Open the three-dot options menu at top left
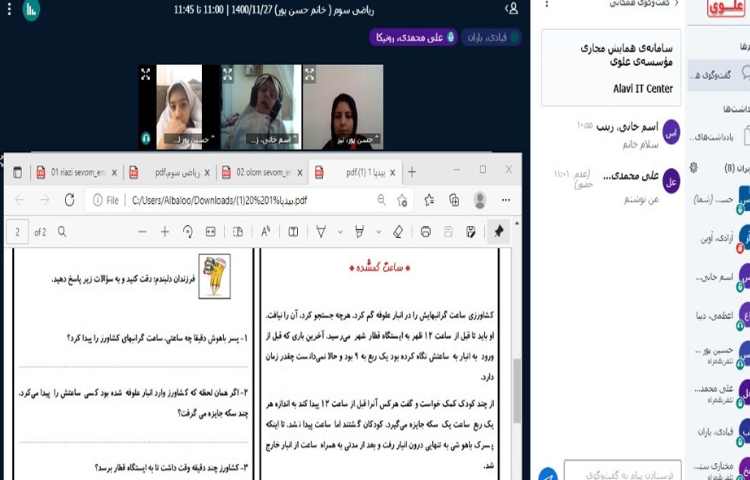The width and height of the screenshot is (750, 480). click(x=8, y=9)
